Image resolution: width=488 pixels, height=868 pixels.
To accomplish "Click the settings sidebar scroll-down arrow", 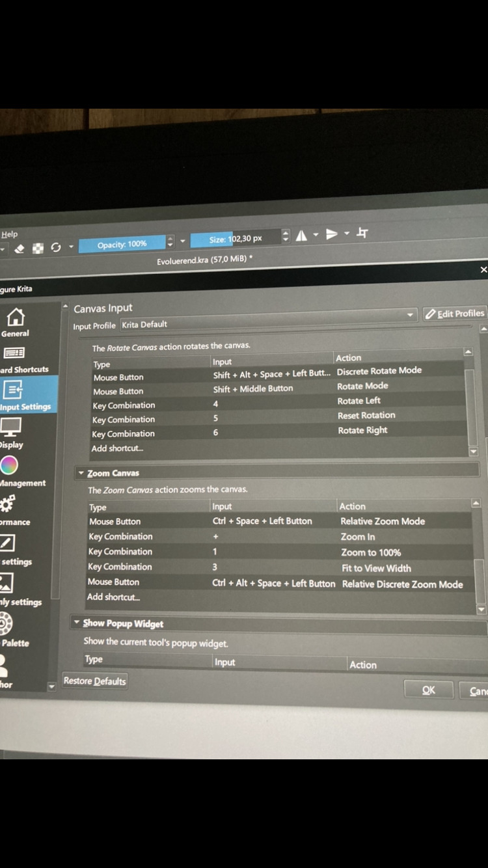I will click(x=51, y=686).
